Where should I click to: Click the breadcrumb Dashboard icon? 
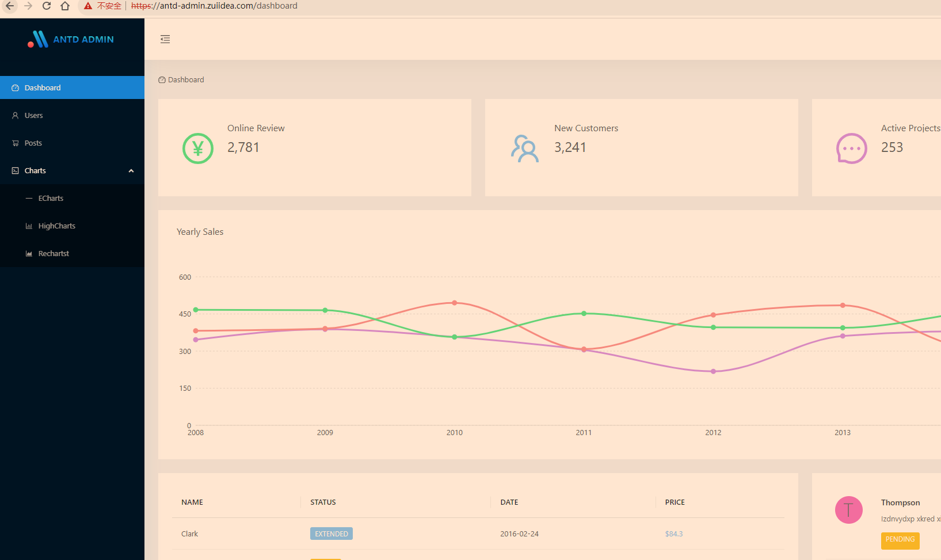tap(162, 80)
